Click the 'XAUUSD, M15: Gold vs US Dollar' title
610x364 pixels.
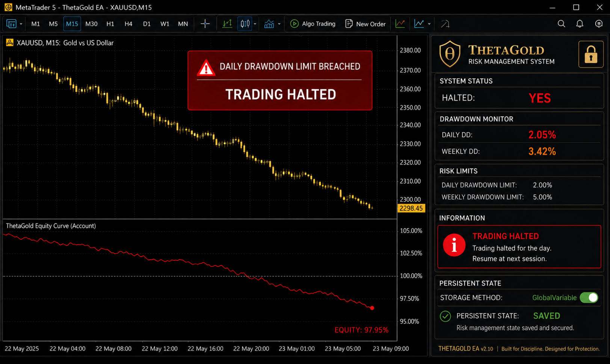tap(65, 43)
